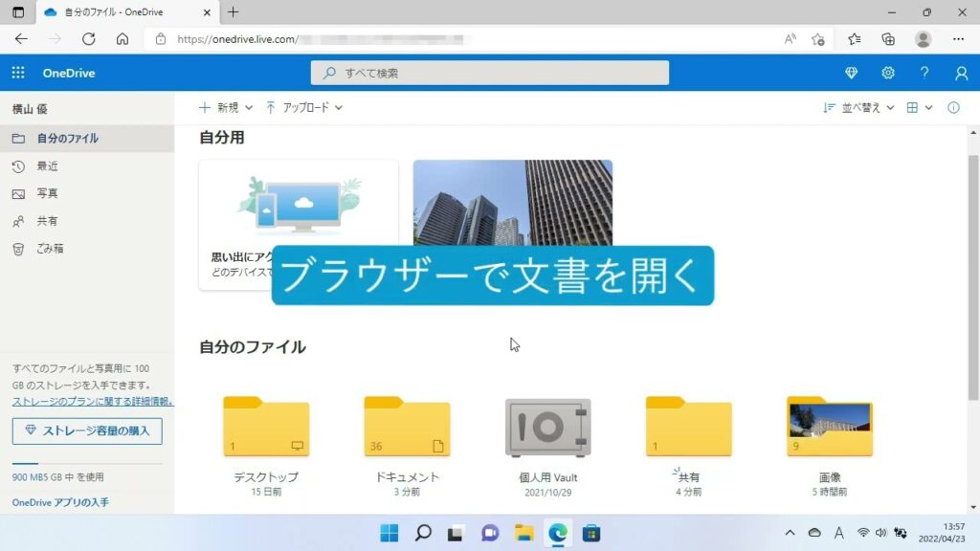Screen dimensions: 980x551
Task: Open a new browser tab
Action: (x=234, y=11)
